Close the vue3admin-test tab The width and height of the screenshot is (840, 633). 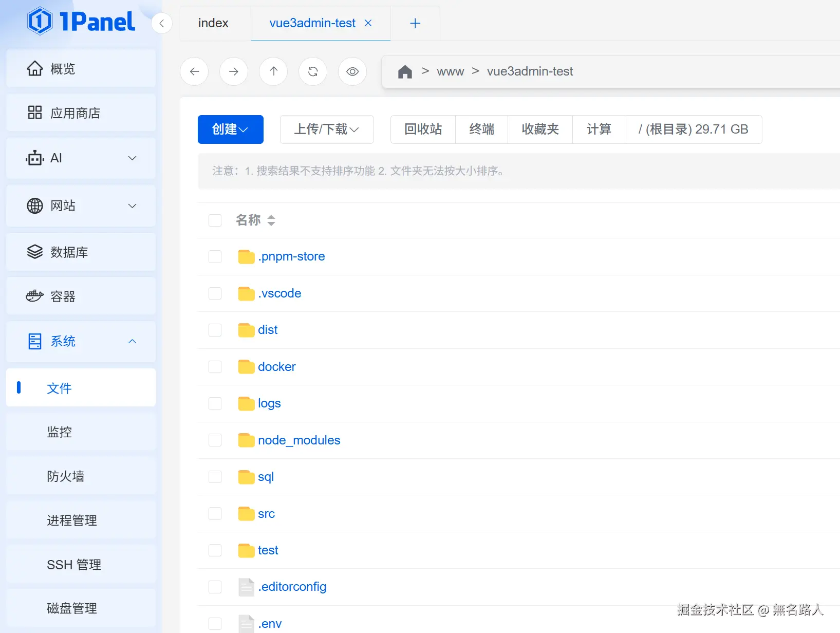coord(368,23)
